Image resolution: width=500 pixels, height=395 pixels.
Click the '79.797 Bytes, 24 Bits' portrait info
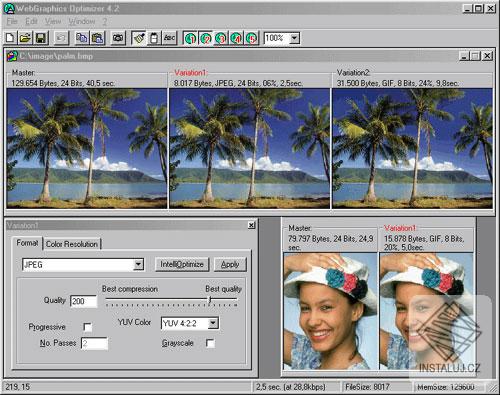(x=331, y=243)
